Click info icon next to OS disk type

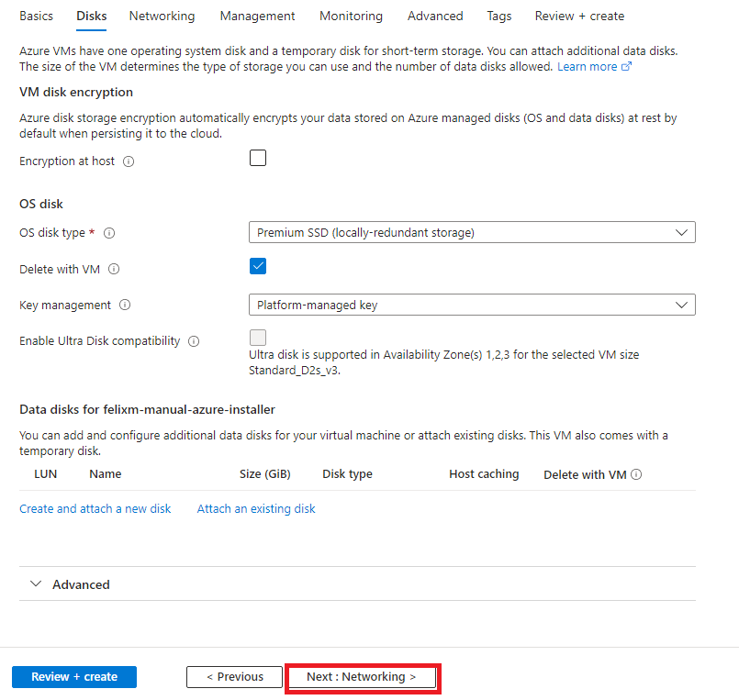(109, 233)
